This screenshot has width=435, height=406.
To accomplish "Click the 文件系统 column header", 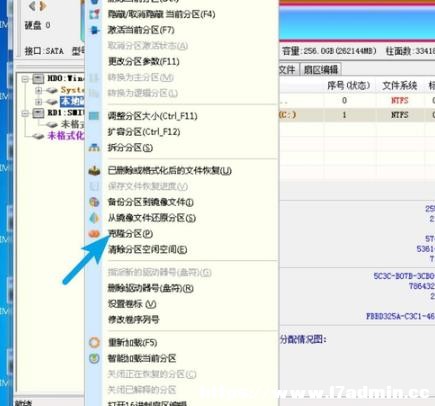I will (400, 86).
